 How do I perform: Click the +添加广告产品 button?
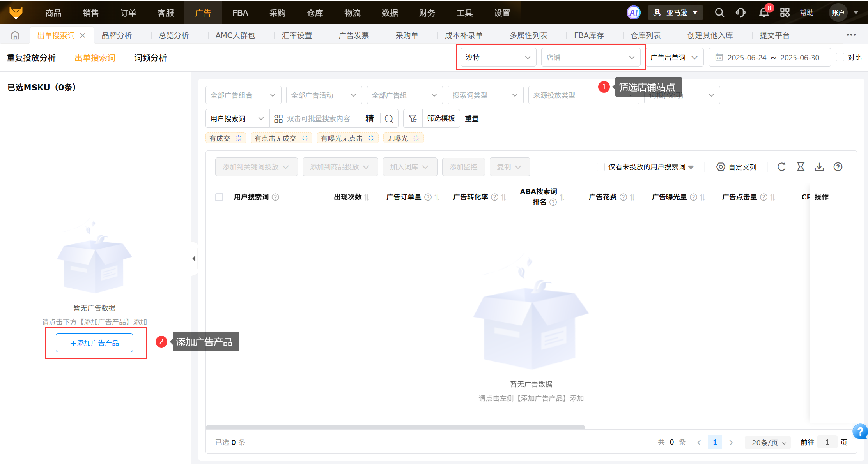94,343
